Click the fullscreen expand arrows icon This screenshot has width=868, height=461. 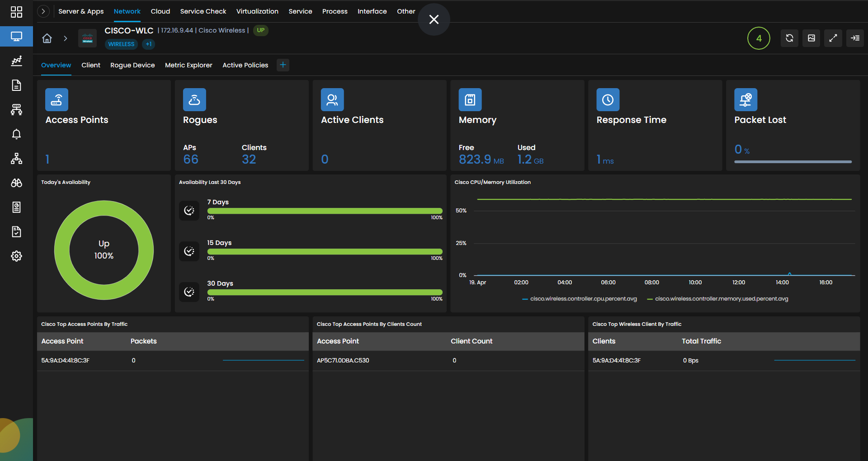[833, 38]
